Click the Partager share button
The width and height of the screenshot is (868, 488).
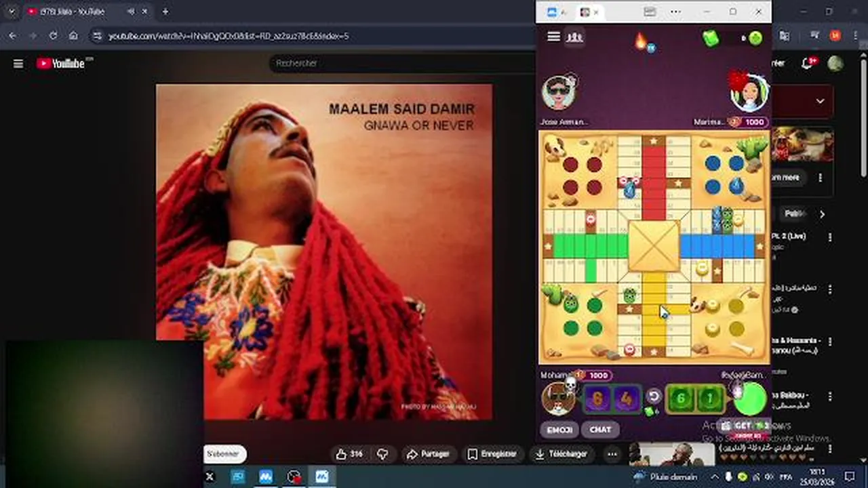[429, 454]
